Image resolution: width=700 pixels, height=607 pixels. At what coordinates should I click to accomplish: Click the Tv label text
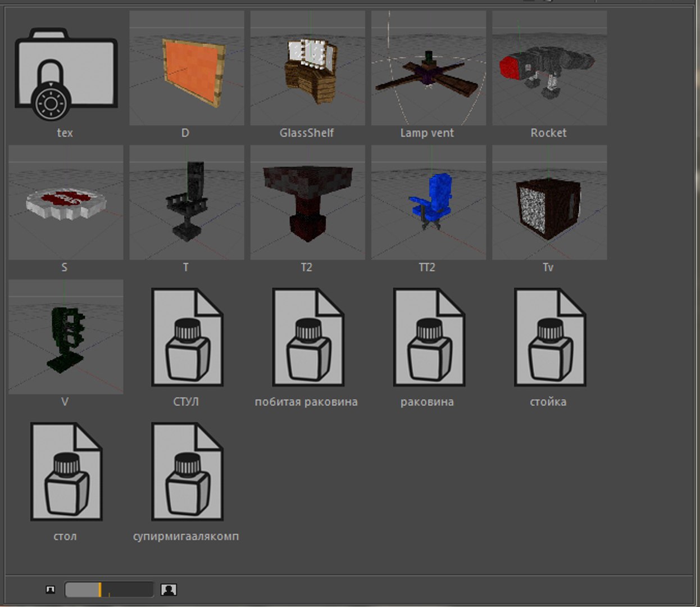click(548, 268)
